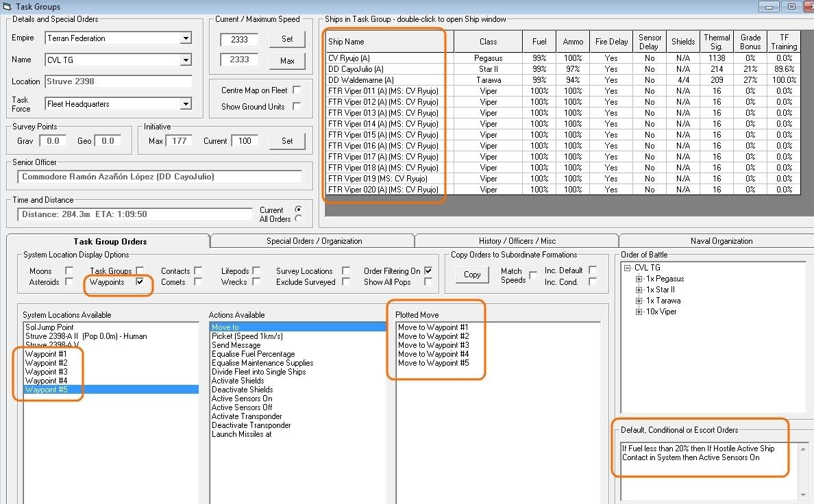The image size is (814, 504).
Task: Select the Send Message action
Action: [x=297, y=345]
